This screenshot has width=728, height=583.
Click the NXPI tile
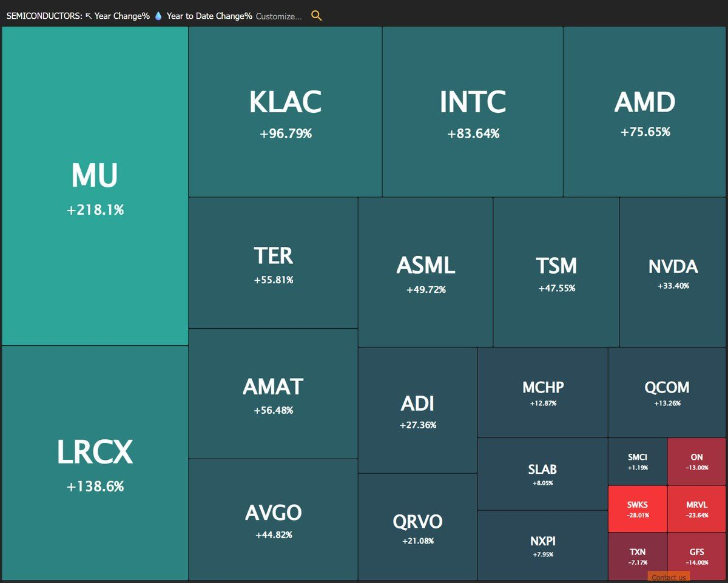click(542, 545)
